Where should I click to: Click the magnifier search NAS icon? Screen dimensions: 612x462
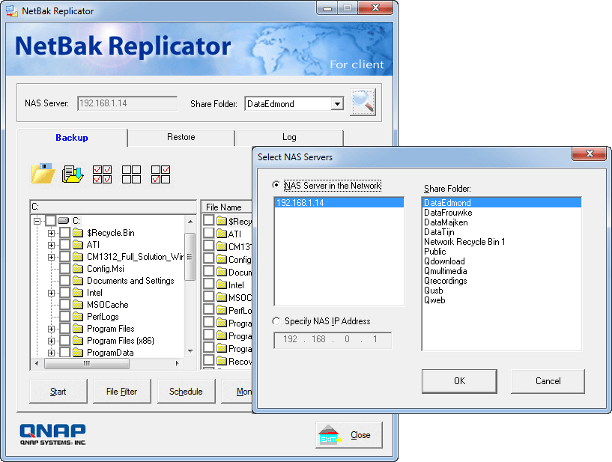tap(363, 102)
